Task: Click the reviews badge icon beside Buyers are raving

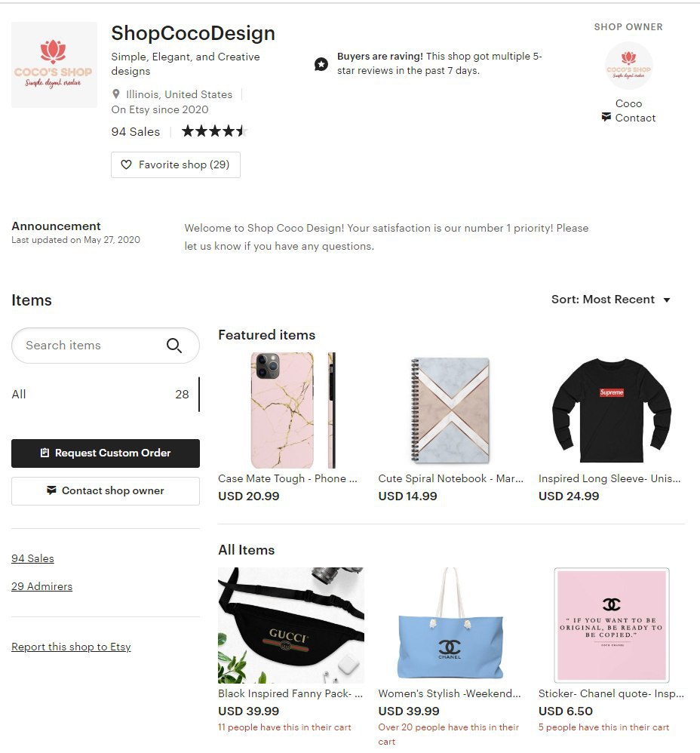Action: pos(321,64)
